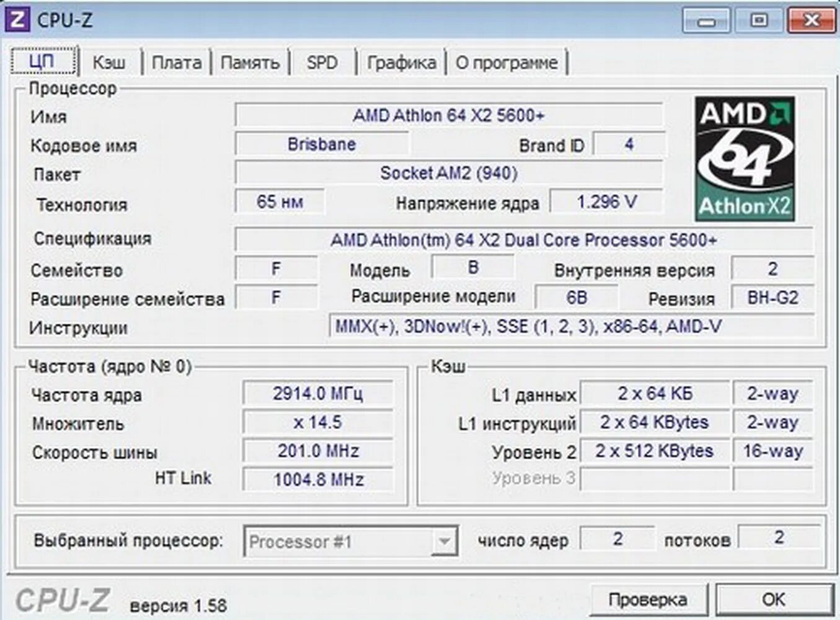Screen dimensions: 840x620
Task: Select the Графика tab
Action: pyautogui.click(x=401, y=63)
